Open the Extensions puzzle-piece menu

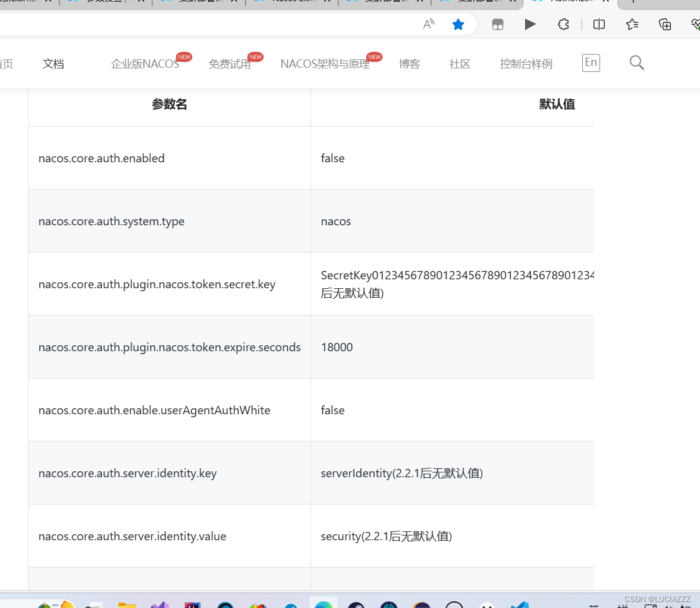(563, 24)
